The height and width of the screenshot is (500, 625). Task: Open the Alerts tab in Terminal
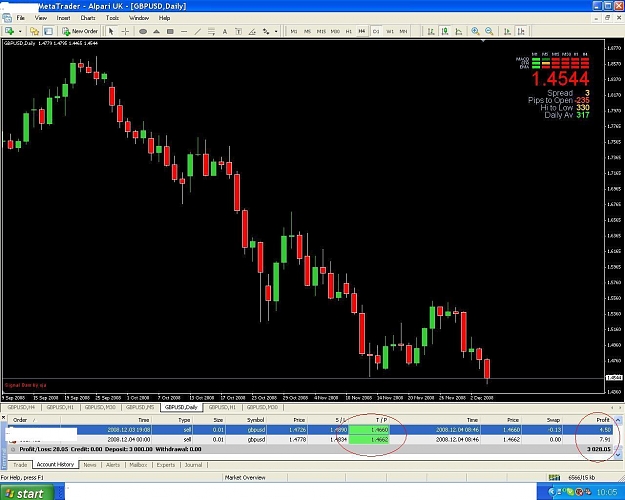tap(113, 465)
